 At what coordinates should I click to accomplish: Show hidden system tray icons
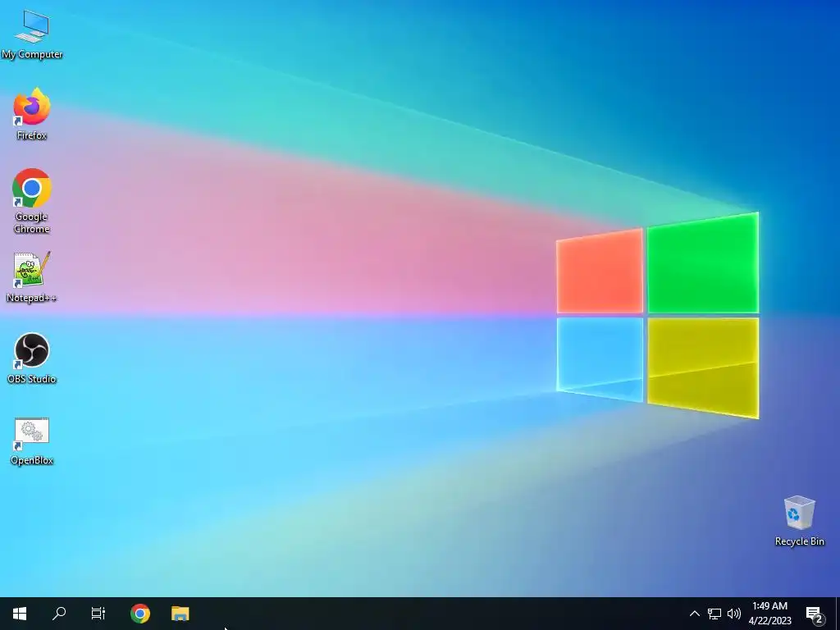(x=694, y=614)
